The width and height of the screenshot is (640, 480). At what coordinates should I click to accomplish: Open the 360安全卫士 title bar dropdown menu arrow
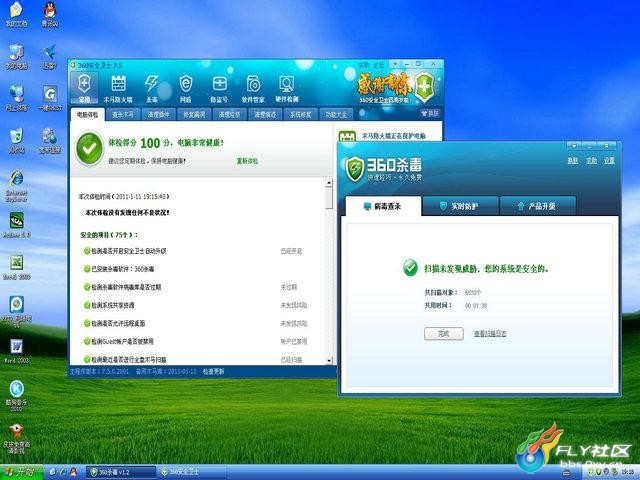pos(394,64)
